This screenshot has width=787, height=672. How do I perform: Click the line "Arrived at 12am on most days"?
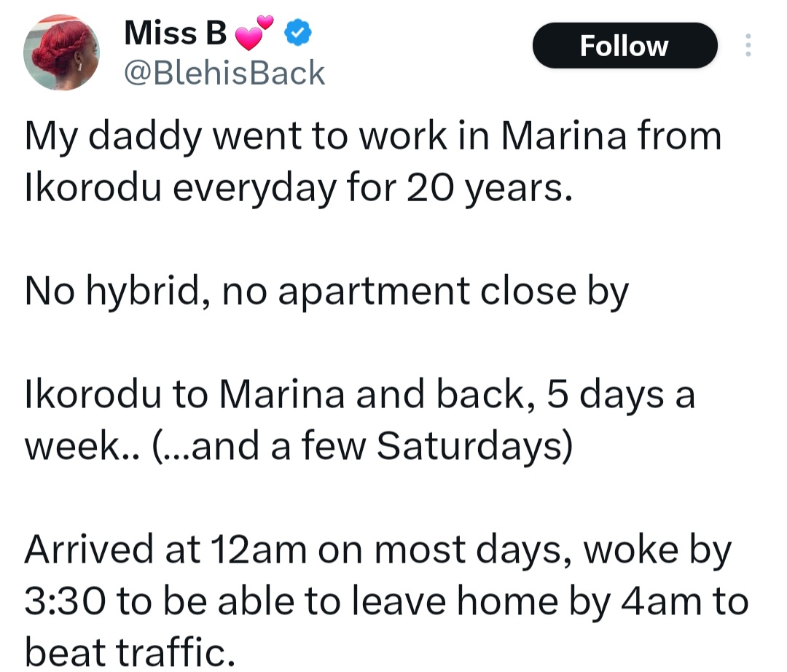377,550
